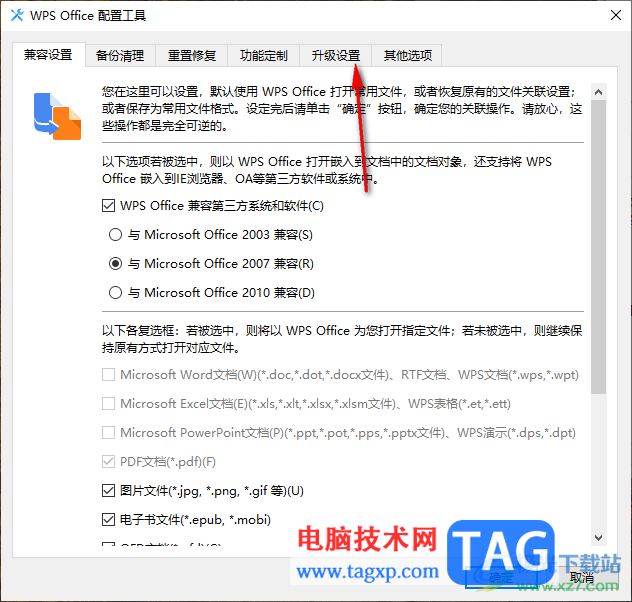The height and width of the screenshot is (602, 632).
Task: Click the vertical scrollbar thumb
Action: (x=599, y=247)
